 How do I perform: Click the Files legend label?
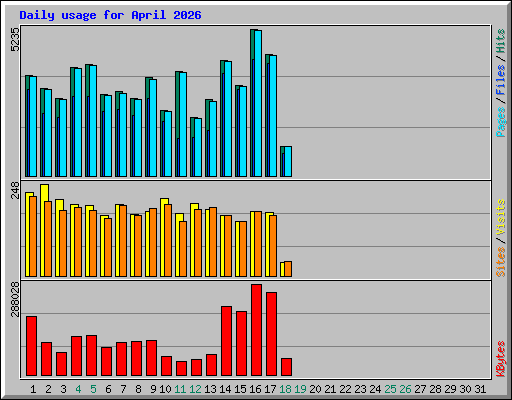(x=501, y=80)
